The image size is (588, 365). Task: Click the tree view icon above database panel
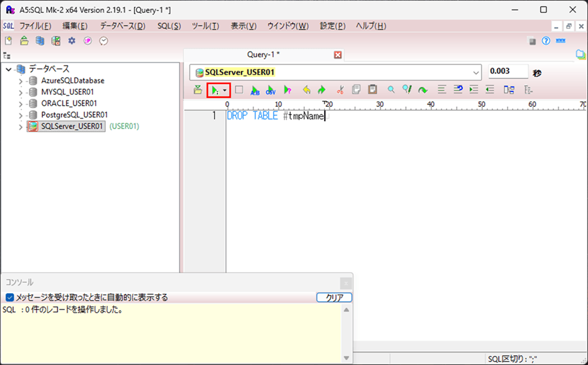pos(7,56)
